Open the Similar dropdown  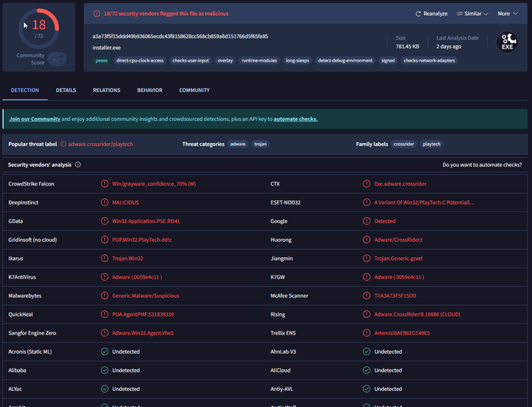pyautogui.click(x=472, y=14)
